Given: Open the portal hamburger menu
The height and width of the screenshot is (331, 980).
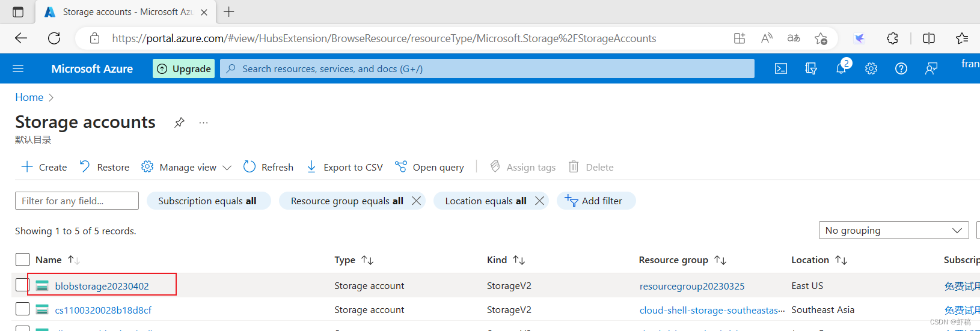Looking at the screenshot, I should [x=18, y=68].
